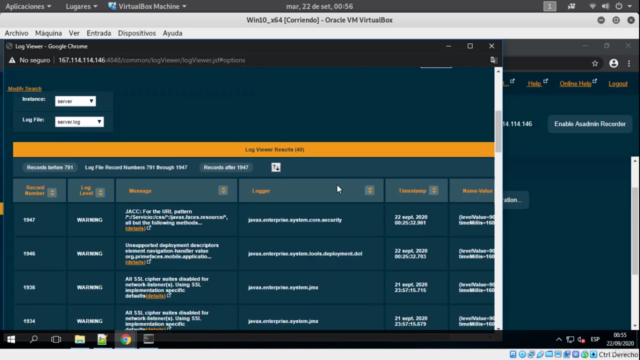
Task: Open the Archivo menu
Action: [16, 33]
